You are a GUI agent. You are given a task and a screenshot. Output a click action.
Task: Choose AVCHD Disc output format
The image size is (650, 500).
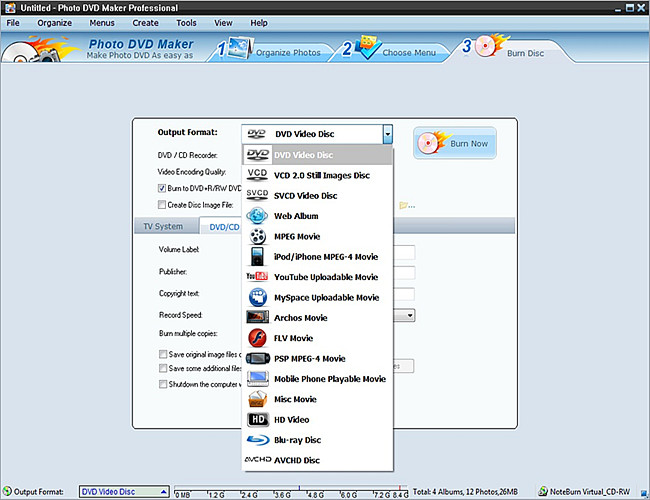318,460
